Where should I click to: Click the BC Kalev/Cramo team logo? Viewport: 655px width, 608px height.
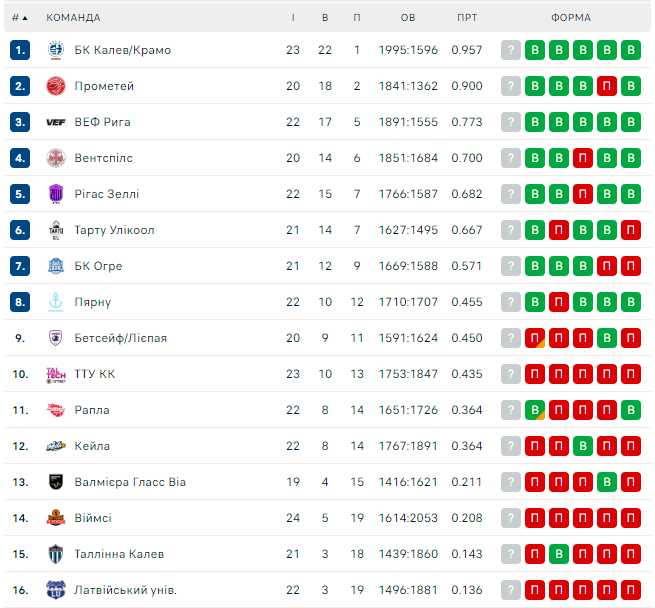(x=55, y=50)
